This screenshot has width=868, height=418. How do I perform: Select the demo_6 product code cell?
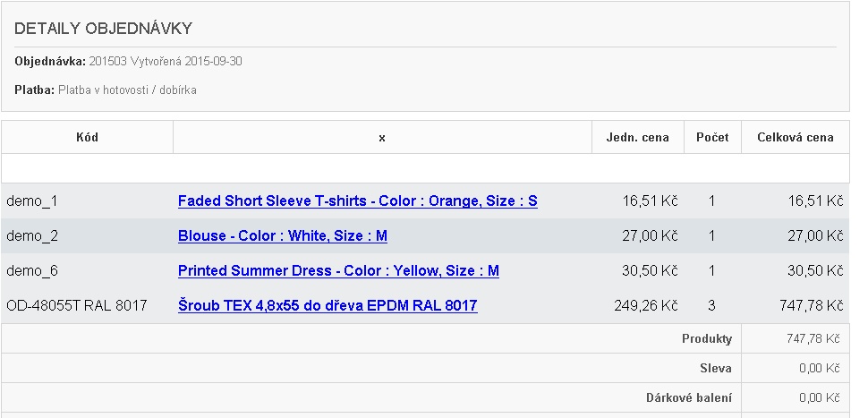pos(31,270)
